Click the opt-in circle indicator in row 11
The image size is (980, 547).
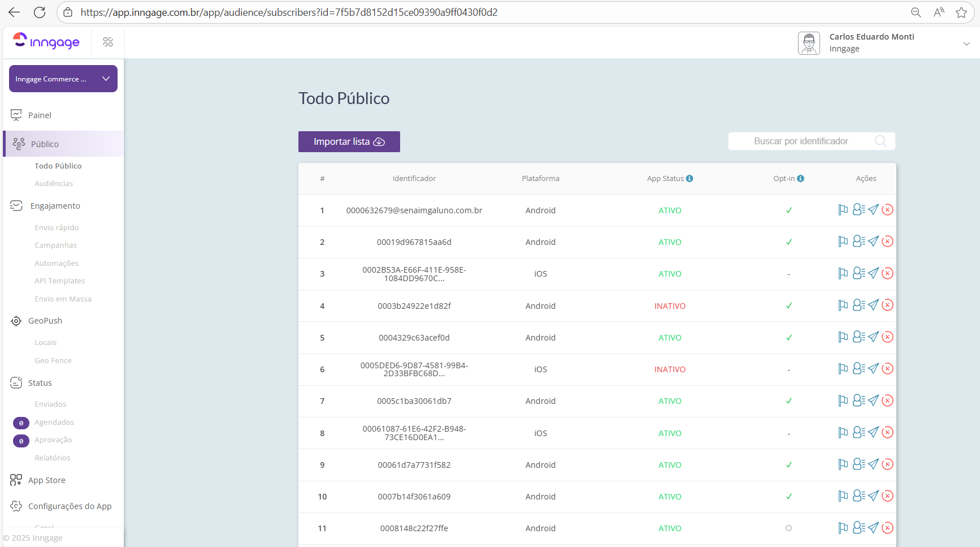(x=788, y=528)
